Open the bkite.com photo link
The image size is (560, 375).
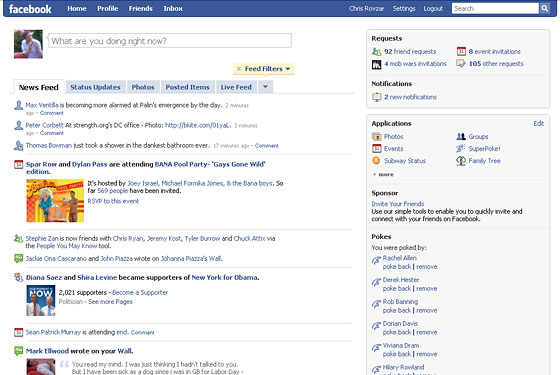(x=198, y=125)
